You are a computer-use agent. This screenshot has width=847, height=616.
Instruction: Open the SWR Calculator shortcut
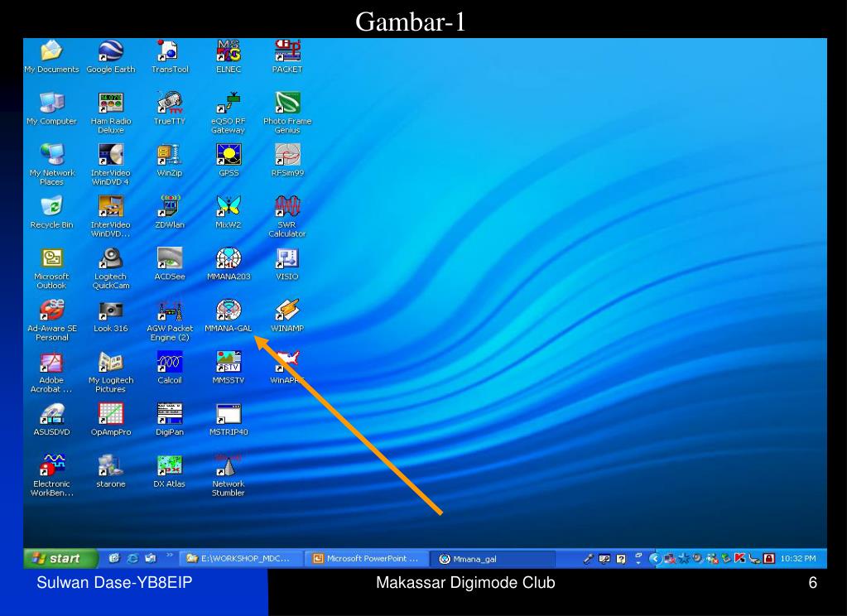tap(287, 217)
